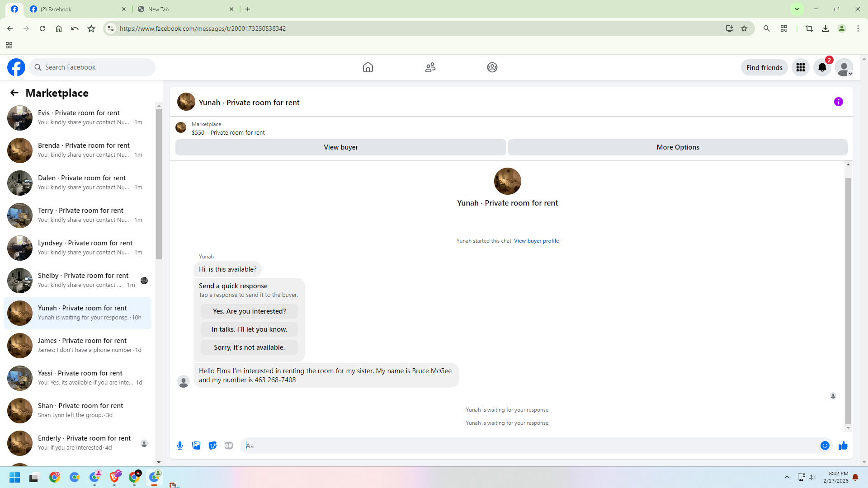Viewport: 868px width, 488px height.
Task: Open the GIF picker
Action: click(229, 446)
